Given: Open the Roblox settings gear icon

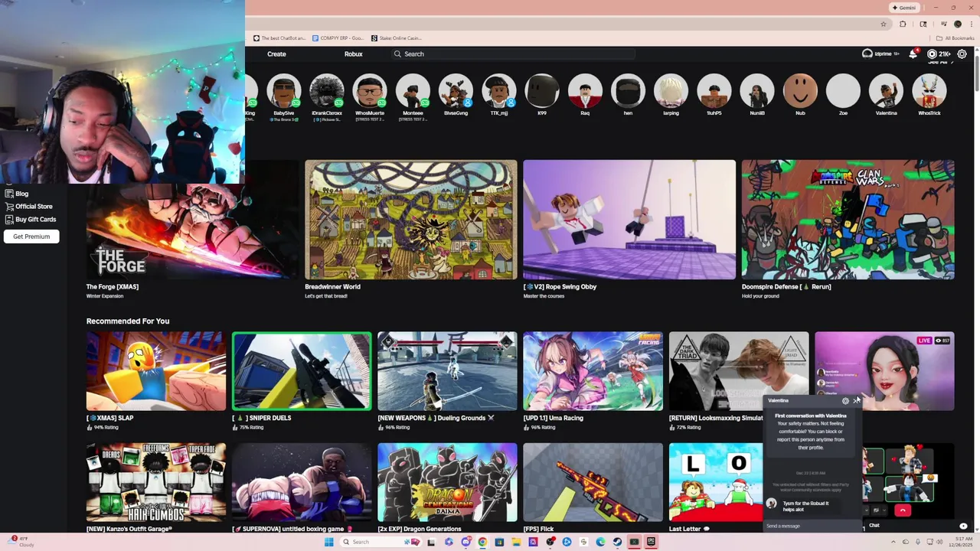Looking at the screenshot, I should (x=962, y=54).
